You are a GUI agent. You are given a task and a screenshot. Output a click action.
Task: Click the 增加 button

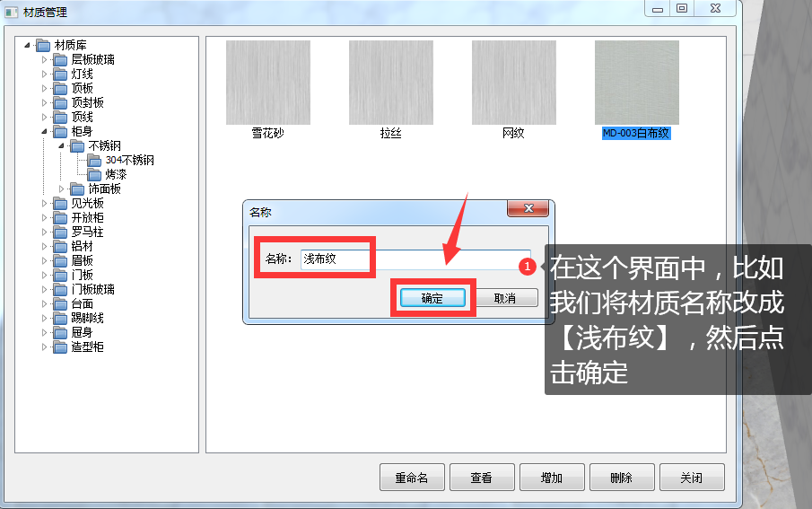coord(552,478)
